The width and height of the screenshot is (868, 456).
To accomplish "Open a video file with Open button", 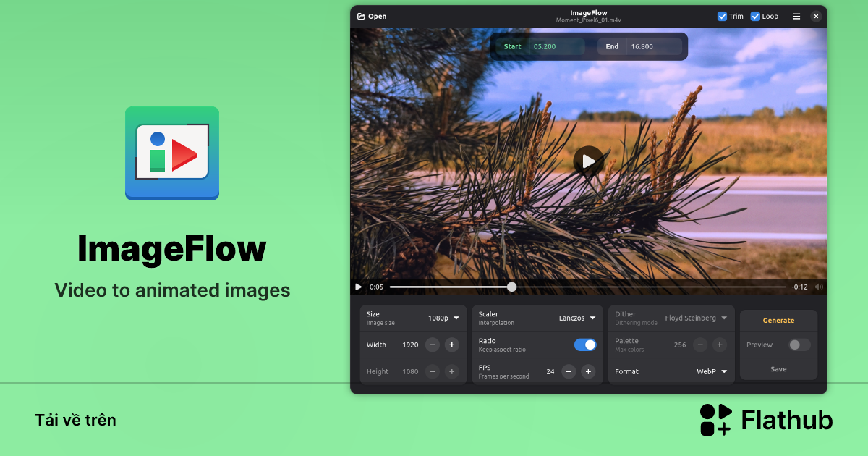I will point(372,16).
